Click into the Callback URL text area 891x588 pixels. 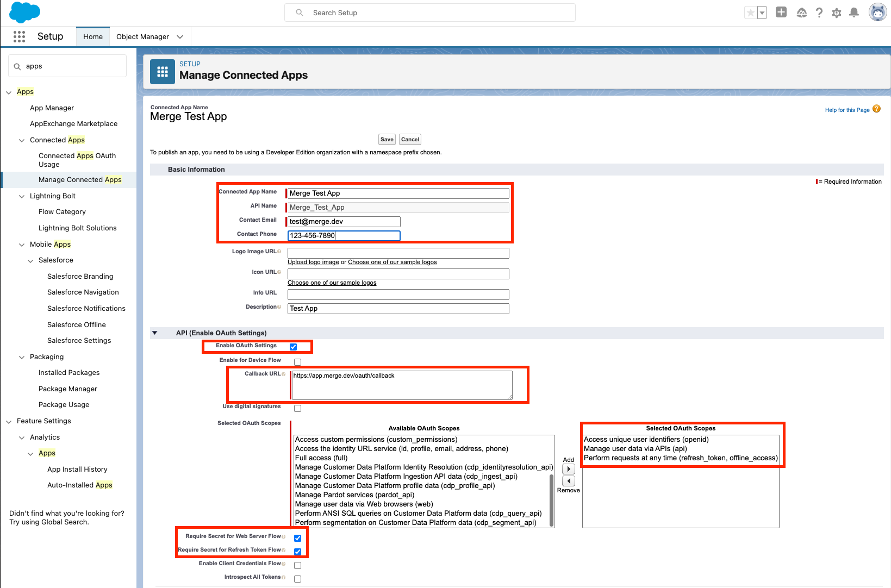coord(402,385)
